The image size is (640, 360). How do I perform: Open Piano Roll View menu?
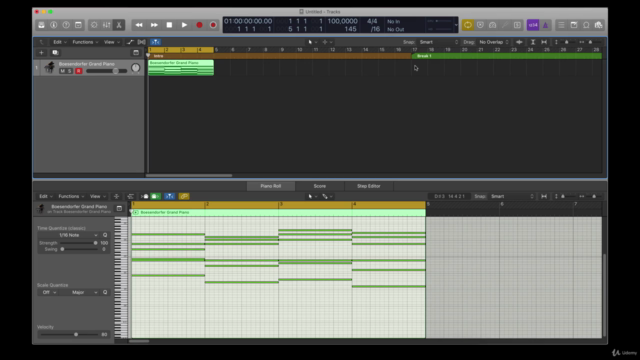[x=98, y=196]
